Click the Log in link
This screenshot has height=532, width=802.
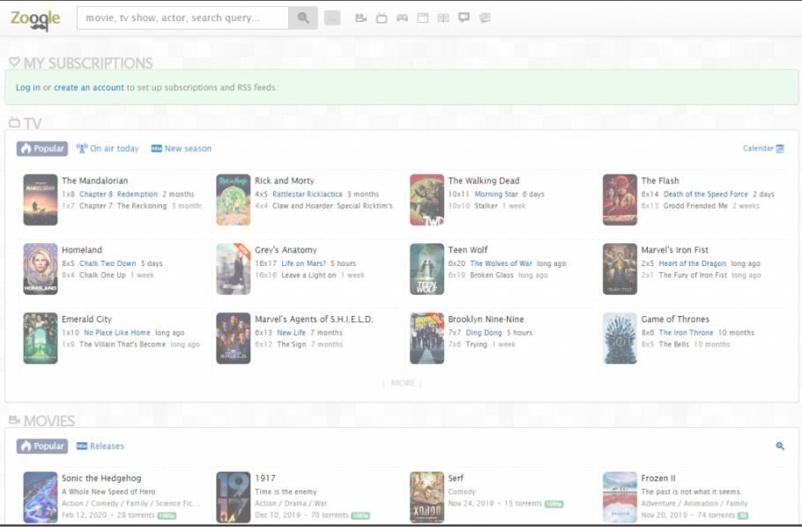coord(27,87)
